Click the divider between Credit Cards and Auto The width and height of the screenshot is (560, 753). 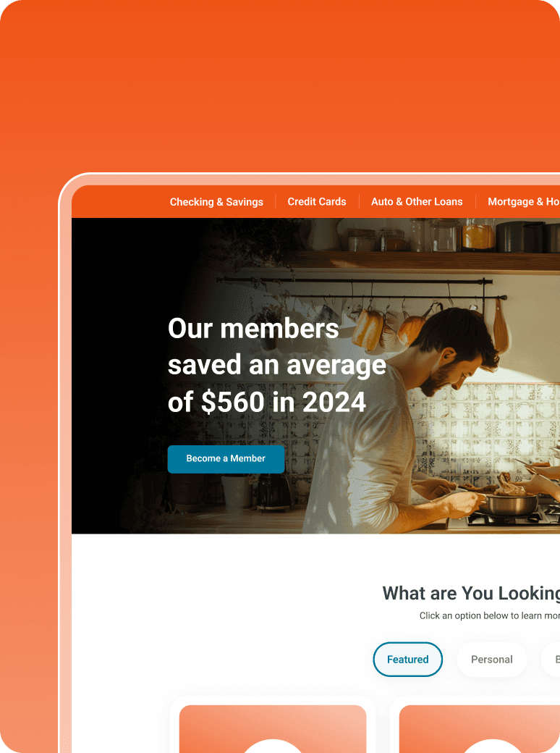pos(359,202)
